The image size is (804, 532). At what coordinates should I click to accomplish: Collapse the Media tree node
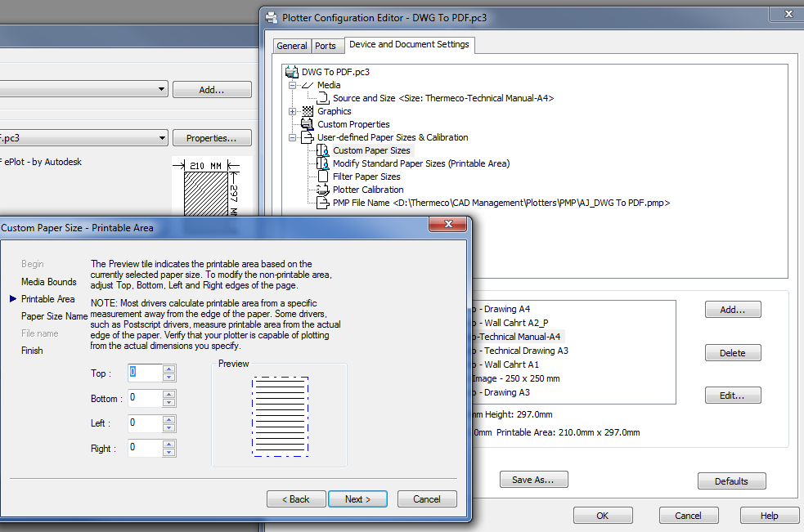click(292, 85)
